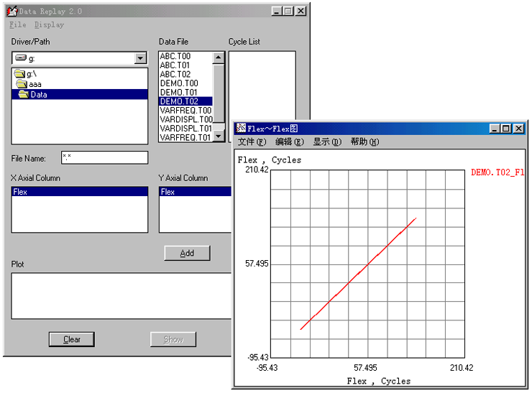The image size is (532, 393).
Task: Maximize the Data Replay window
Action: point(288,11)
